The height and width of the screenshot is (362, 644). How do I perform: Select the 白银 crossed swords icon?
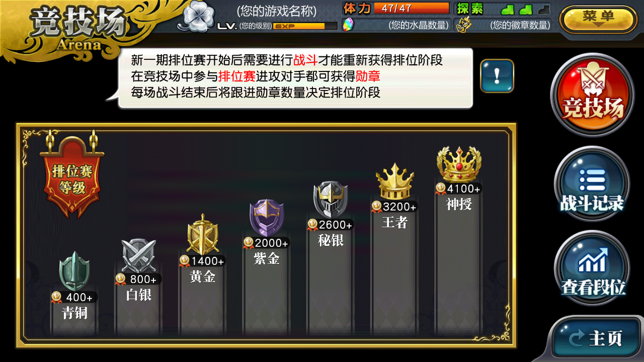click(138, 255)
